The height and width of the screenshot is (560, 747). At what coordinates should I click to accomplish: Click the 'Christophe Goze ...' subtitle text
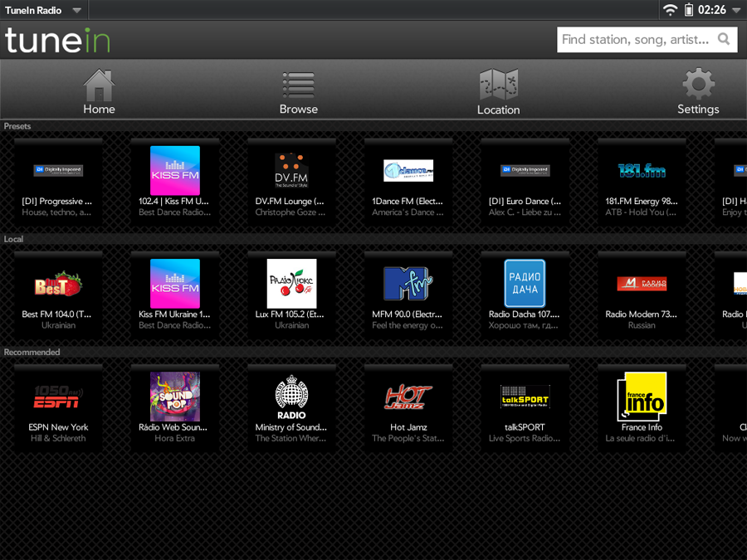[290, 212]
